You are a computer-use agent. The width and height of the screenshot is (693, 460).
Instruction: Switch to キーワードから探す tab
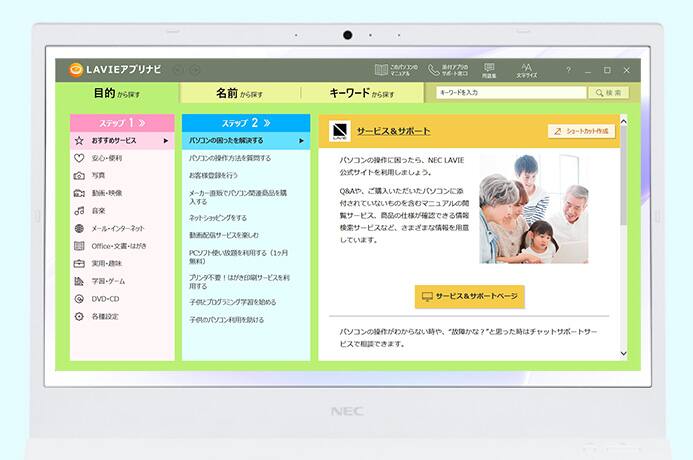362,93
